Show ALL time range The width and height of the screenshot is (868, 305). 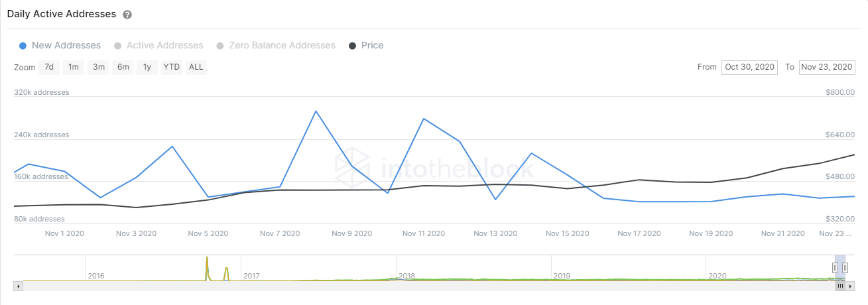pos(196,67)
